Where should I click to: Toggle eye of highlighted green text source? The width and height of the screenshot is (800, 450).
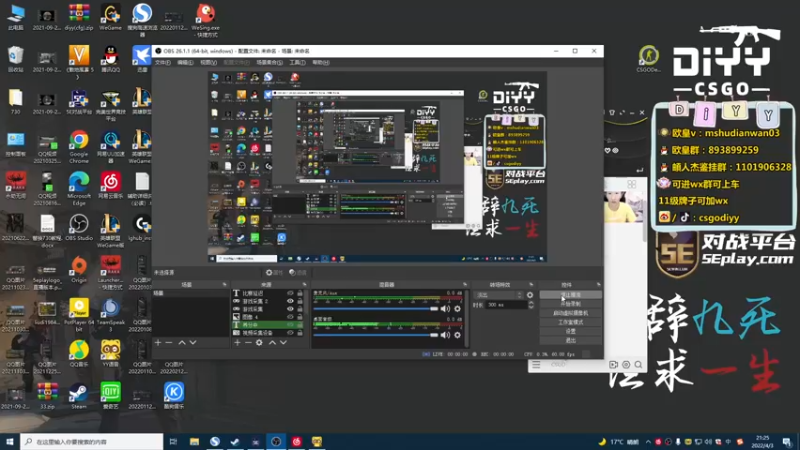290,325
